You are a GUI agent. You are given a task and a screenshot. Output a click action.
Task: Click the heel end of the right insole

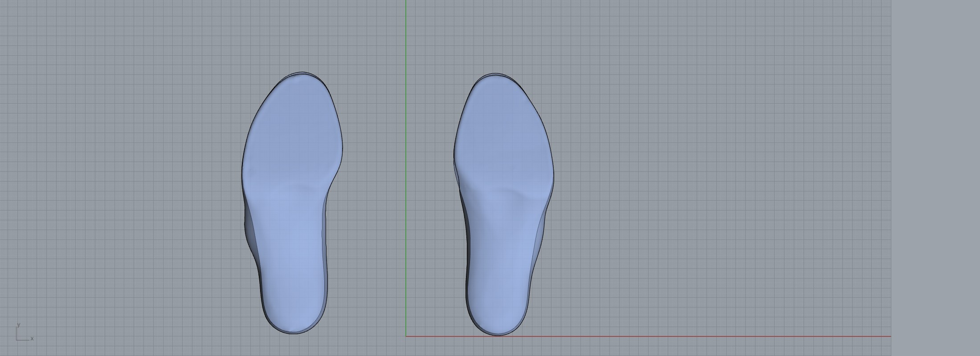click(x=498, y=334)
